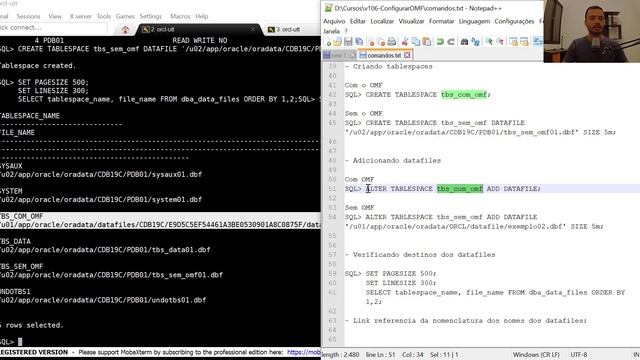Viewport: 640px width, 360px height.
Task: Click the New file icon in Notepad++ toolbar
Action: (328, 42)
